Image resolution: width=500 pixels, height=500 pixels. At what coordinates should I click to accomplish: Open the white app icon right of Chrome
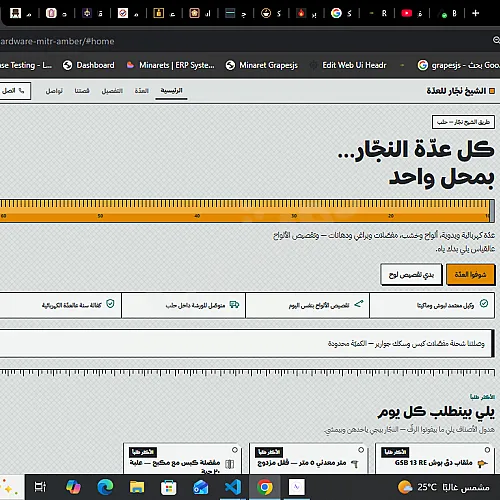[x=297, y=487]
